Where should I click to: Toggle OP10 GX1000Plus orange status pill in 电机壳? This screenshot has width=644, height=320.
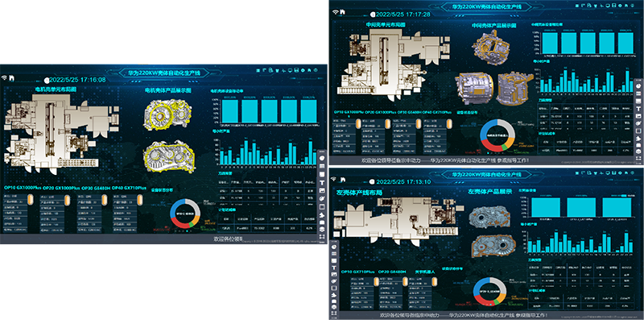tap(30, 199)
